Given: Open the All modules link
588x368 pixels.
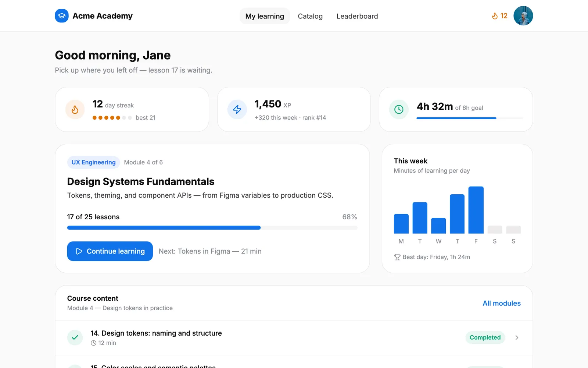Looking at the screenshot, I should point(502,303).
